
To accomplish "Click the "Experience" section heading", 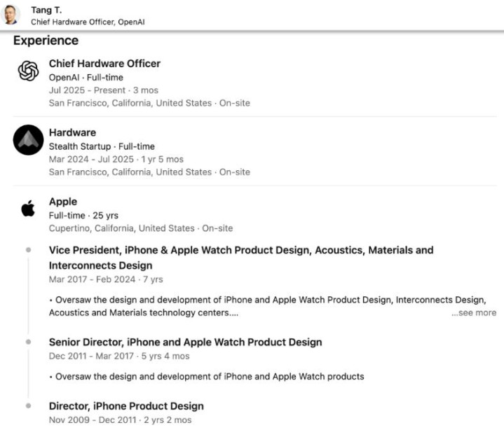I will 46,41.
